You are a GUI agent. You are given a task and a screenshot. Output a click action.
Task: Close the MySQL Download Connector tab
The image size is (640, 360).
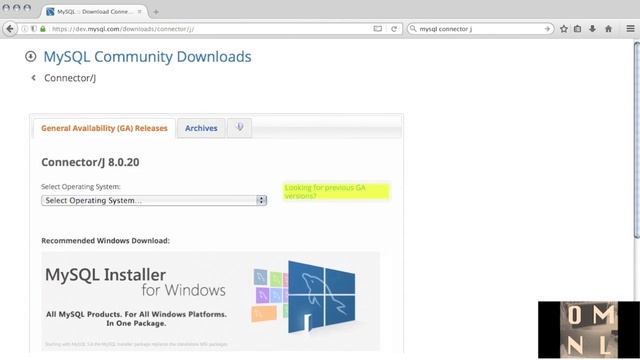tap(140, 11)
